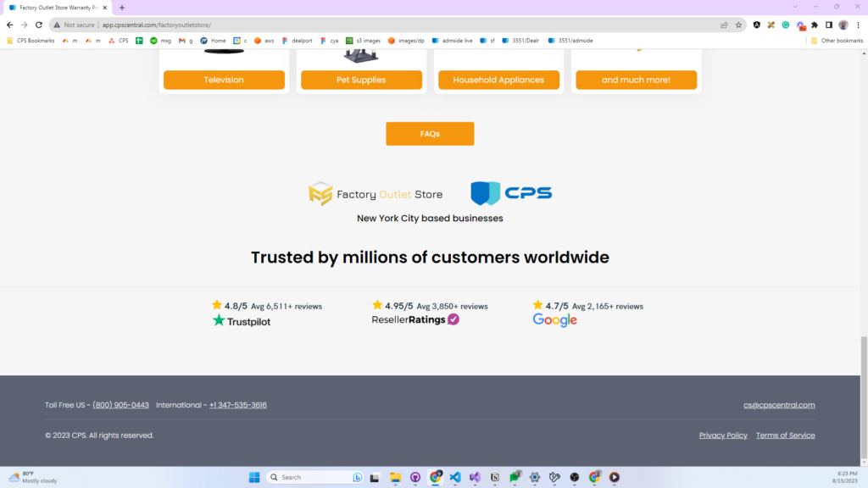Screen dimensions: 868x488
Task: Click the ResellerRatings logo
Action: [x=415, y=319]
